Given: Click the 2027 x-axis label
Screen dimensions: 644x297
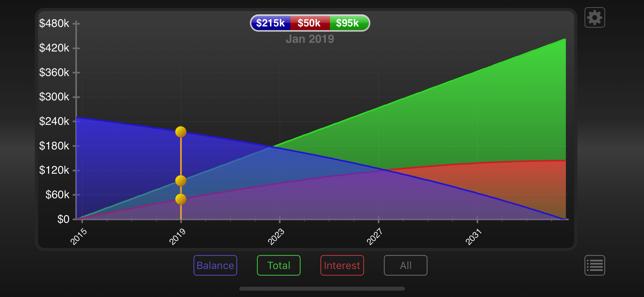Looking at the screenshot, I should point(375,237).
